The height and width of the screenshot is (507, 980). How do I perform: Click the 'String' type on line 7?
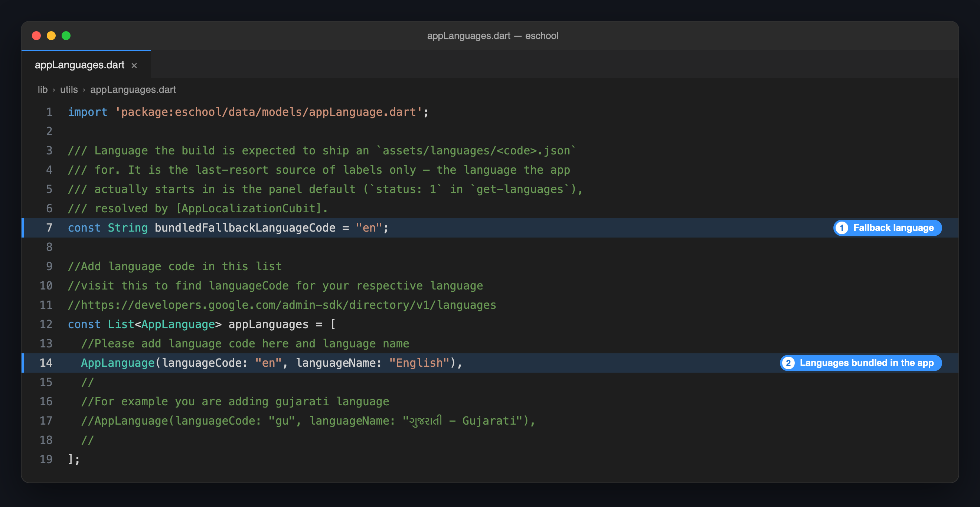pos(127,228)
